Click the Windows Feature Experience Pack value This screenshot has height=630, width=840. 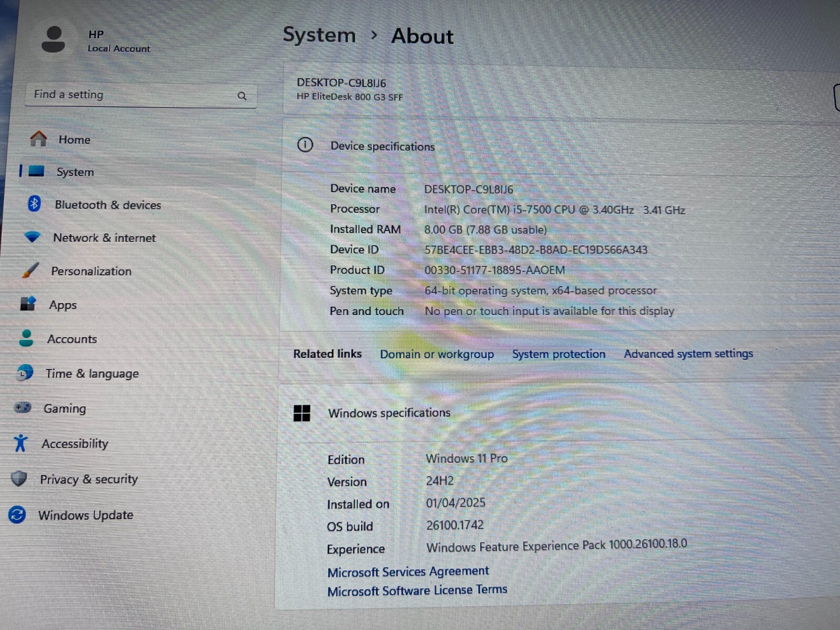click(x=556, y=545)
